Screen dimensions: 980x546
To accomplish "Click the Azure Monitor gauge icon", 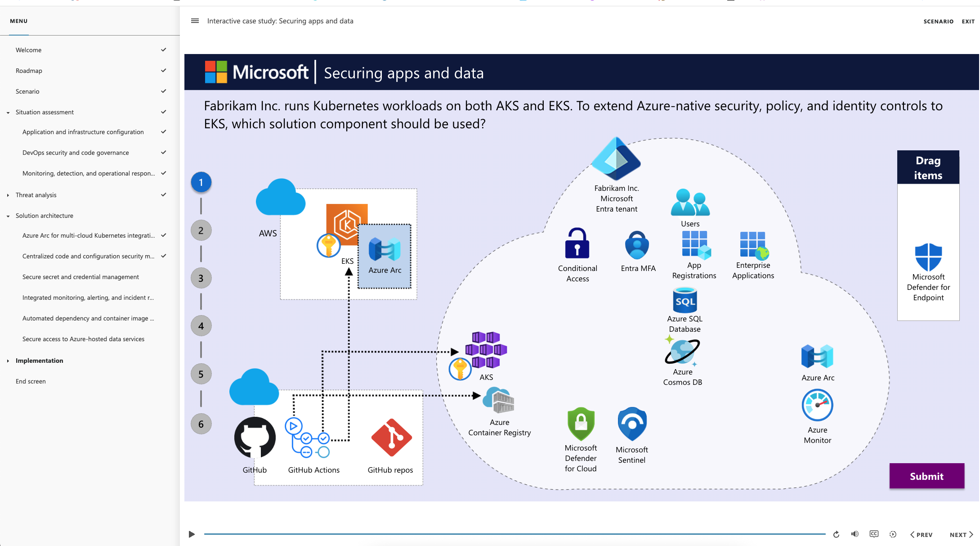I will pos(817,405).
